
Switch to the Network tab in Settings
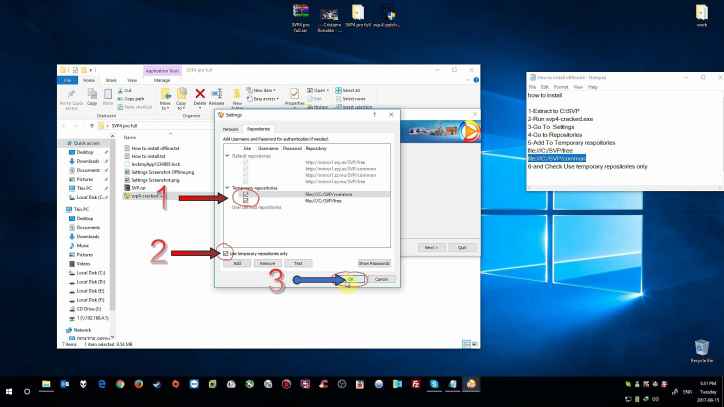pyautogui.click(x=231, y=129)
